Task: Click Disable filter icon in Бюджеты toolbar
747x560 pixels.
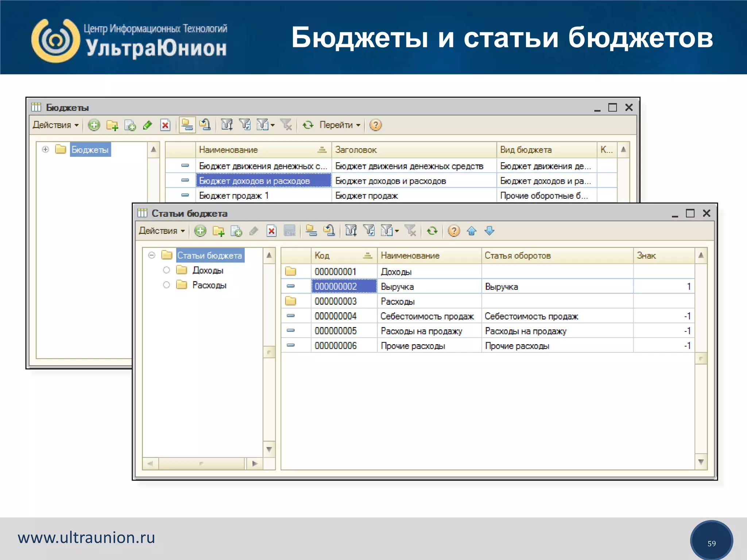Action: [x=286, y=125]
